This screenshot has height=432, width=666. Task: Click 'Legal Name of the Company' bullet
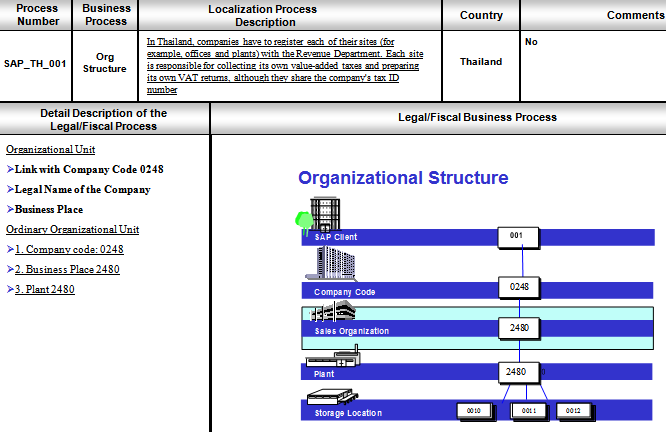click(82, 189)
